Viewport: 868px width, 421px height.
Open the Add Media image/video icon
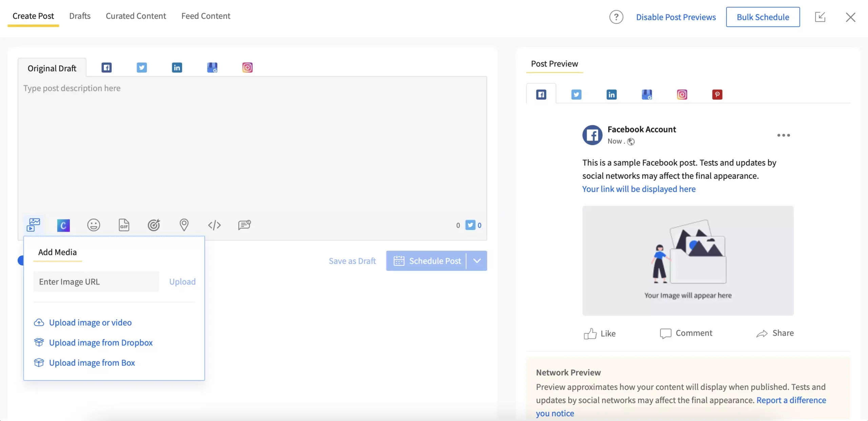click(33, 225)
